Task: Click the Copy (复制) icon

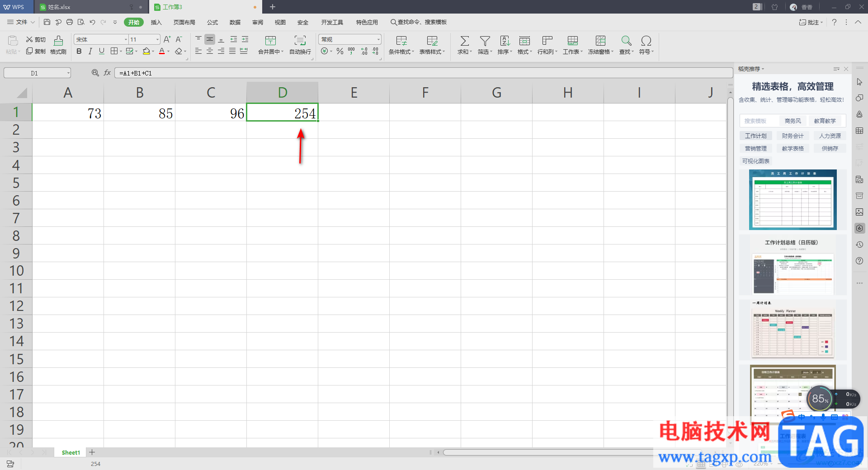Action: (x=29, y=51)
